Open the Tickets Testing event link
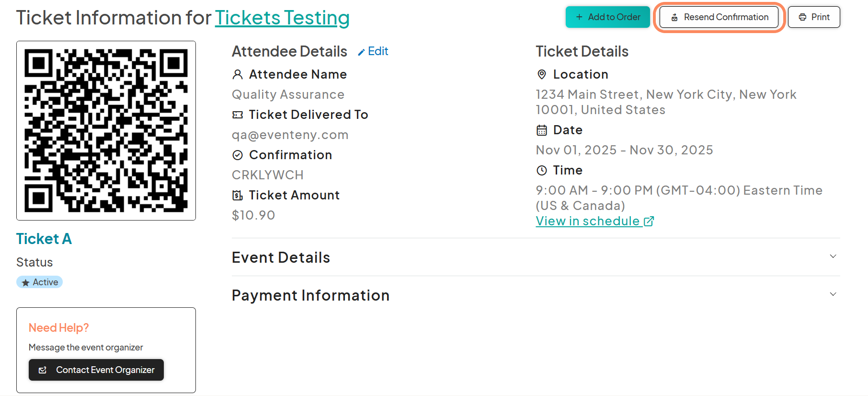 [x=282, y=17]
